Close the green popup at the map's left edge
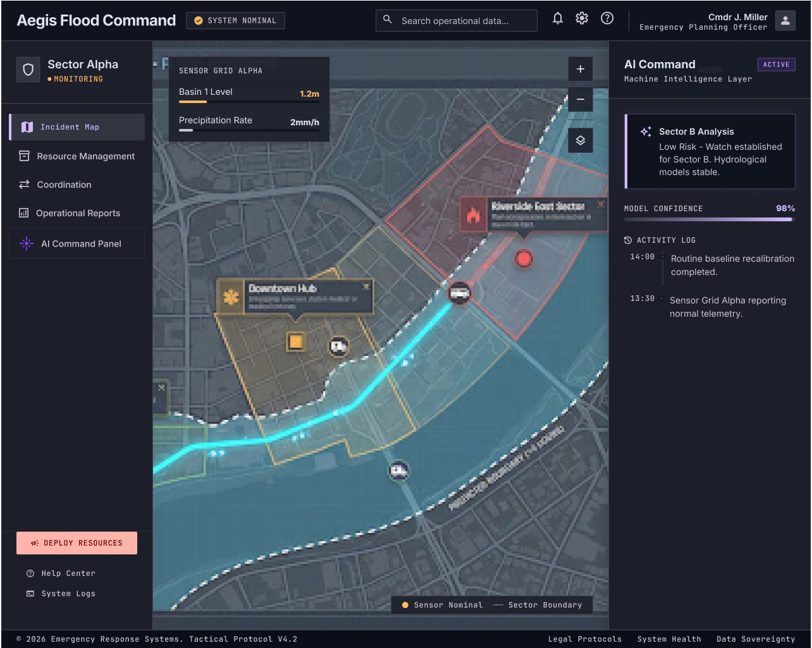Viewport: 812px width, 648px height. (x=161, y=388)
